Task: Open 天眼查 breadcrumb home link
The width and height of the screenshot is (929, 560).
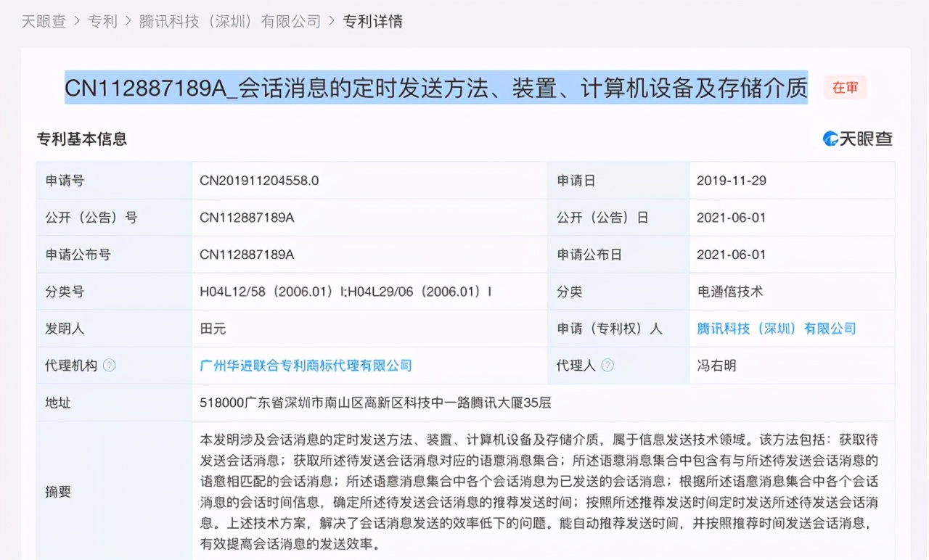Action: (x=43, y=21)
